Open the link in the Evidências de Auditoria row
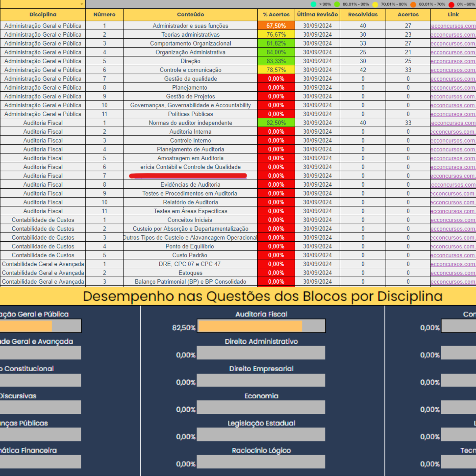Viewport: 476px width, 476px height. tap(453, 185)
